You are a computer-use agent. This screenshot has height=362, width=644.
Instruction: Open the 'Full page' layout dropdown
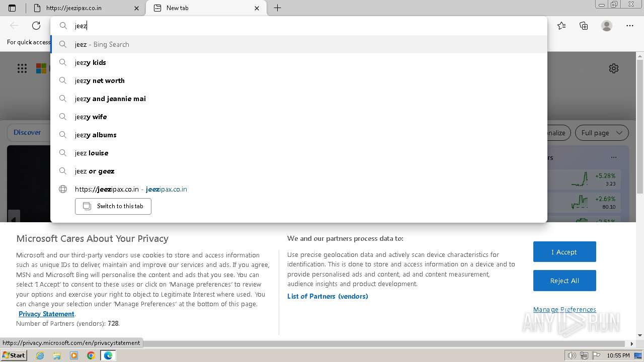coord(602,133)
